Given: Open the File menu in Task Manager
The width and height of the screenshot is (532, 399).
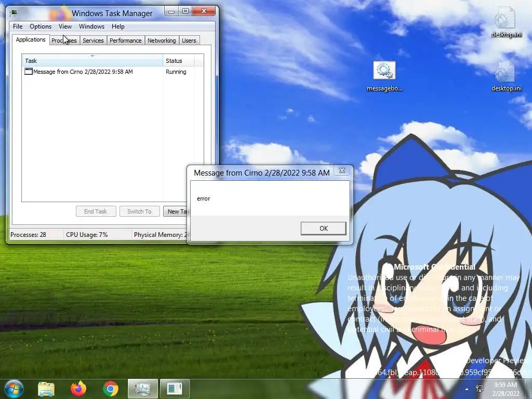Looking at the screenshot, I should click(x=18, y=26).
